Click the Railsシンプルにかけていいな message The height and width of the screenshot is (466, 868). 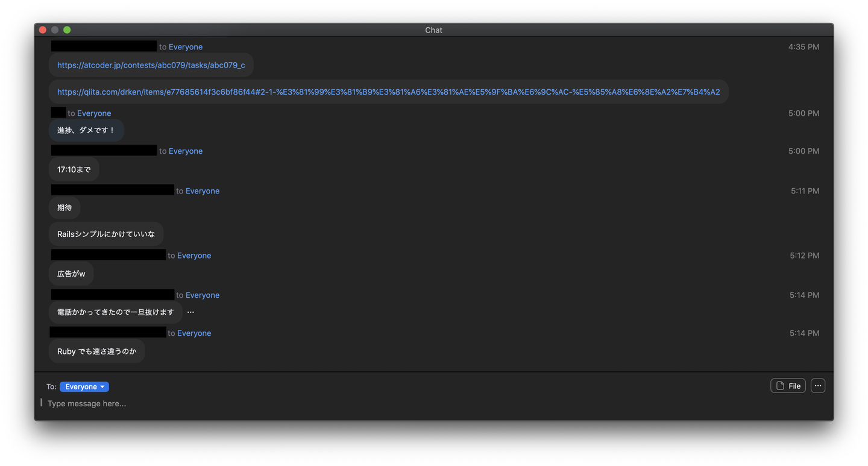106,234
